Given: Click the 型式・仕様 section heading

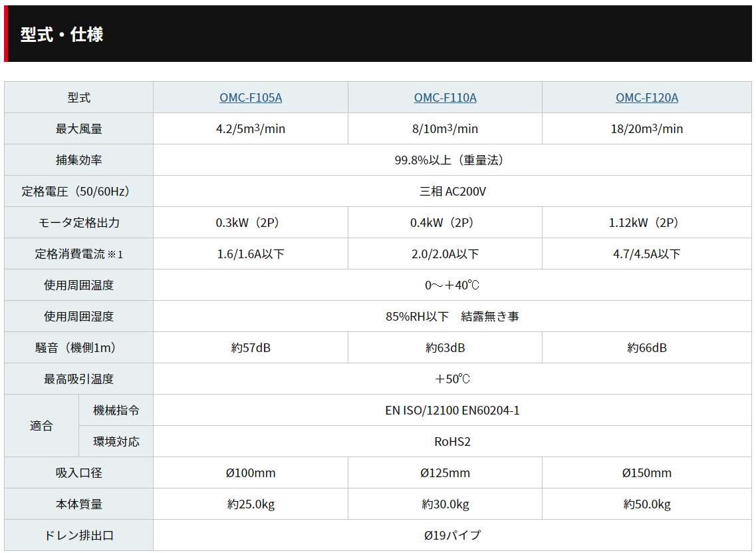Looking at the screenshot, I should [62, 34].
